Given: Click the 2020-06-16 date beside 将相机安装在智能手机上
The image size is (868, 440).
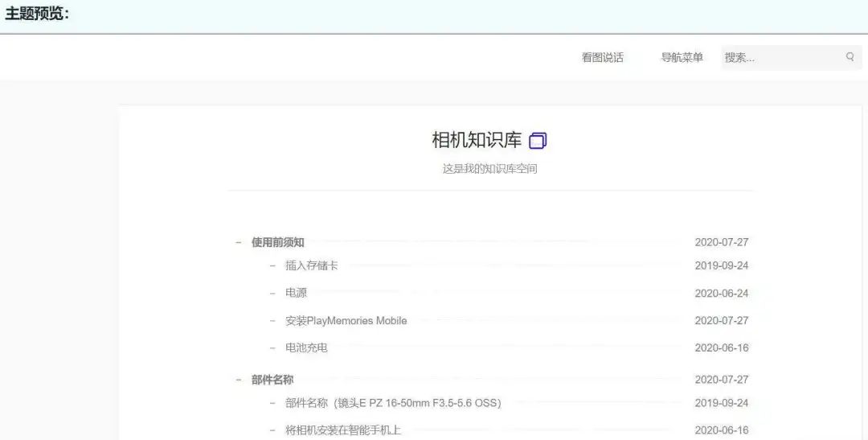Looking at the screenshot, I should pos(721,430).
